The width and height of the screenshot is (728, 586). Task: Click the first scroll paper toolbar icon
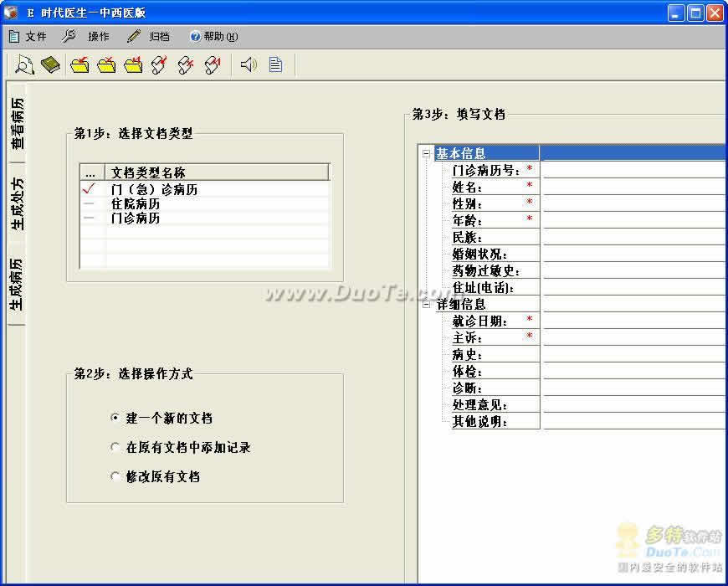[x=160, y=64]
